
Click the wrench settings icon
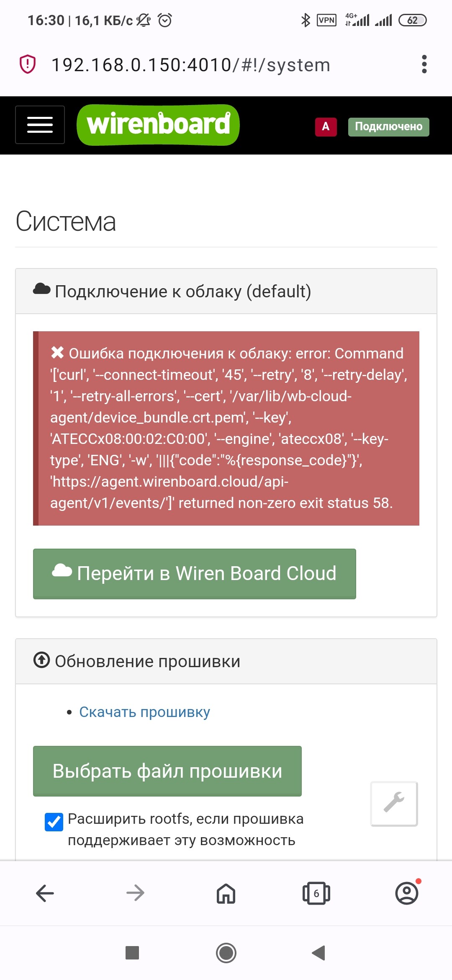coord(394,803)
